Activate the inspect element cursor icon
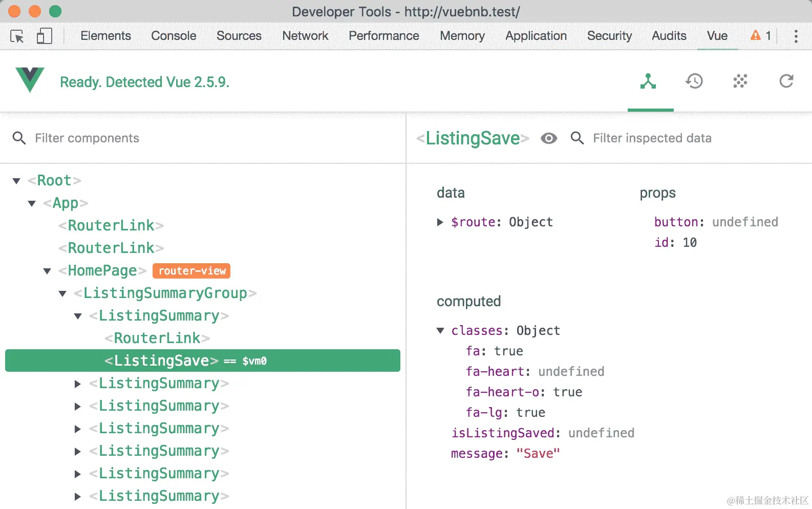Image resolution: width=812 pixels, height=509 pixels. click(x=17, y=36)
